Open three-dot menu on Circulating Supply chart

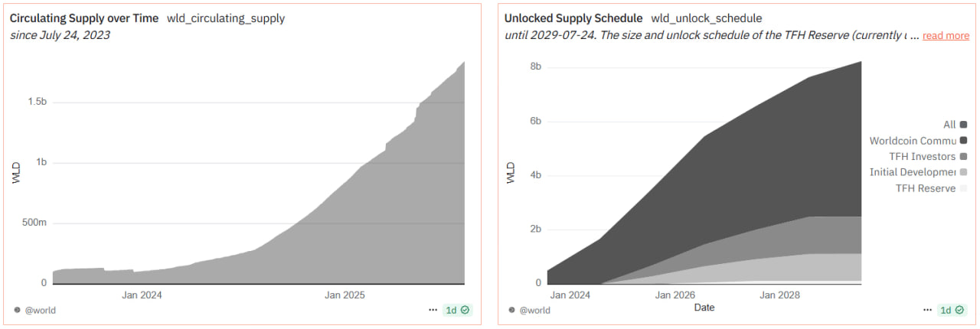(433, 310)
